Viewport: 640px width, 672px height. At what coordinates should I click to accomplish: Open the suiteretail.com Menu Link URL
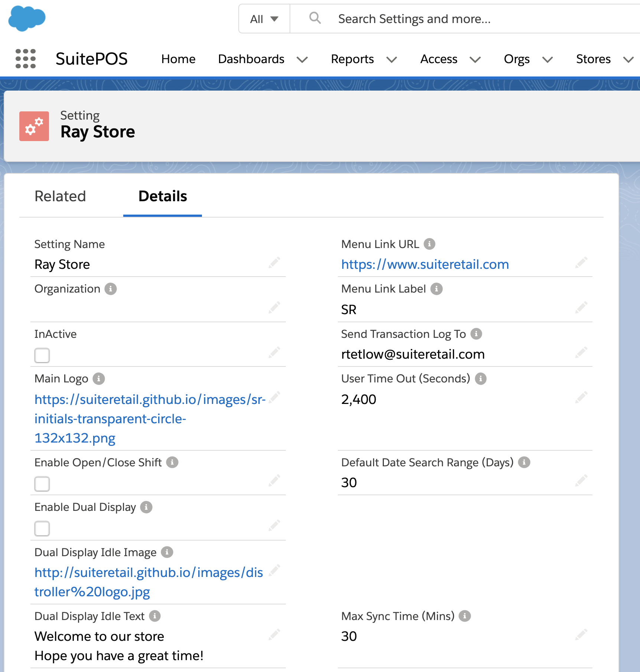click(x=425, y=264)
